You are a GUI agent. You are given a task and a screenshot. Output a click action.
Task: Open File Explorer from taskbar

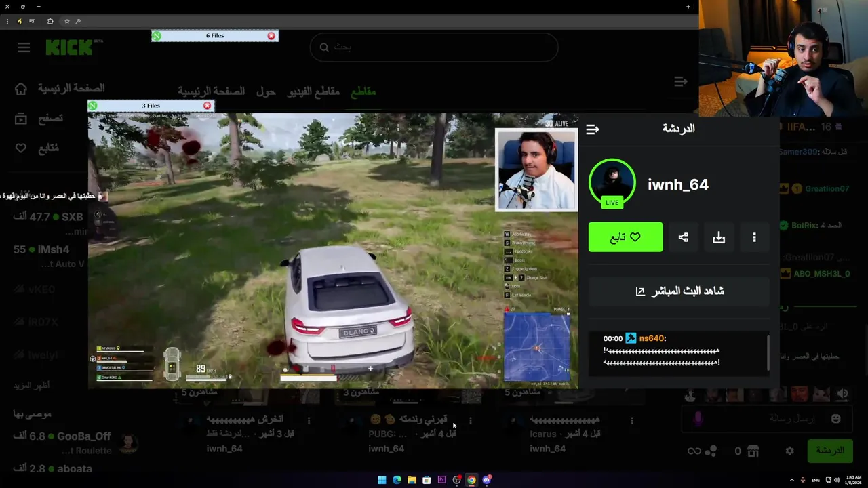click(x=412, y=480)
